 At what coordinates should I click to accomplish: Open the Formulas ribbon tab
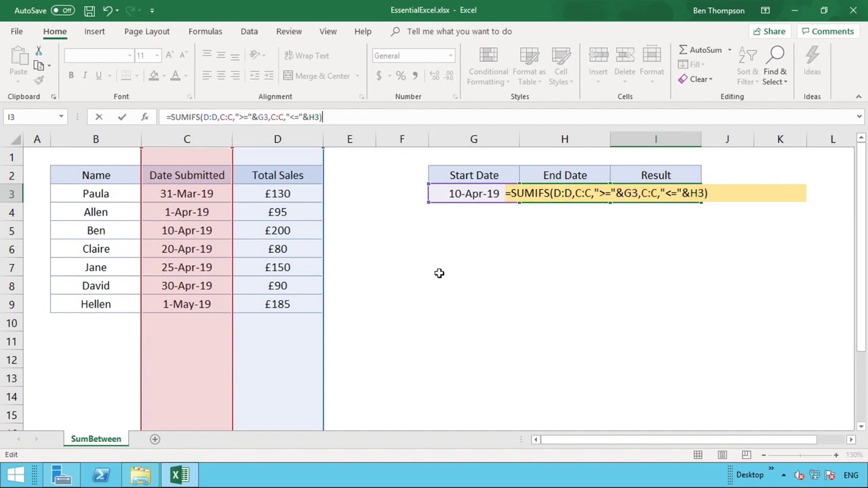205,31
